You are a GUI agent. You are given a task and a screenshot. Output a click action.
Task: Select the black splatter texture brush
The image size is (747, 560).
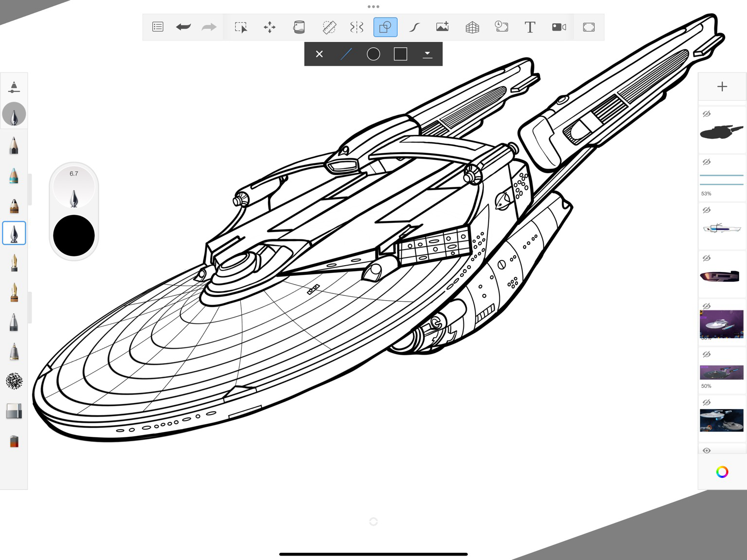tap(14, 381)
